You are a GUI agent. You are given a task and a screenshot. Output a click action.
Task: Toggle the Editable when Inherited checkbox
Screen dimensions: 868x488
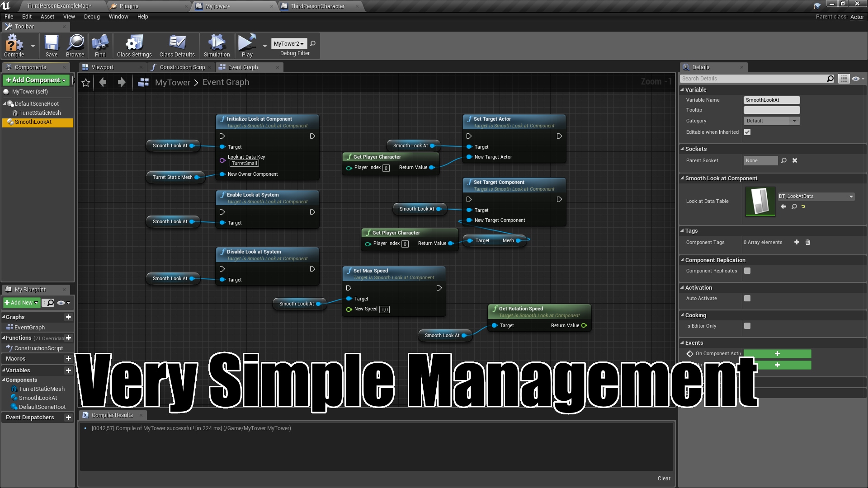click(x=747, y=132)
